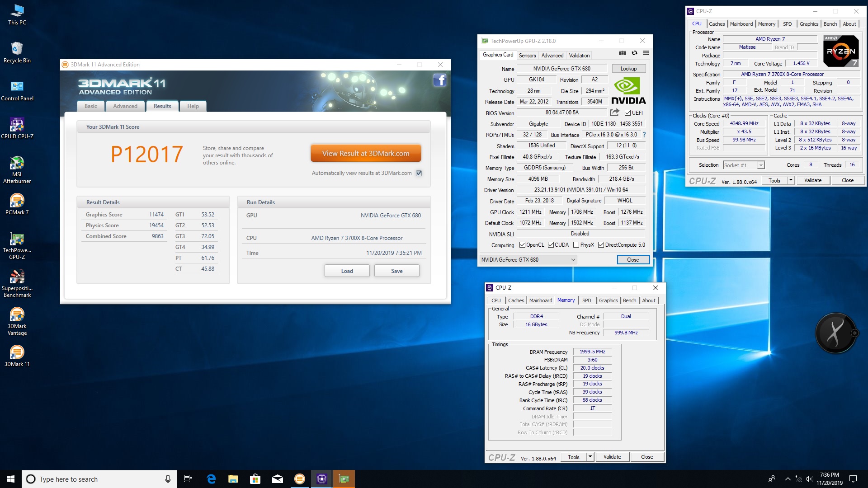
Task: Click the GPU name field NVIDIA GeForce GTX 680
Action: pyautogui.click(x=561, y=69)
